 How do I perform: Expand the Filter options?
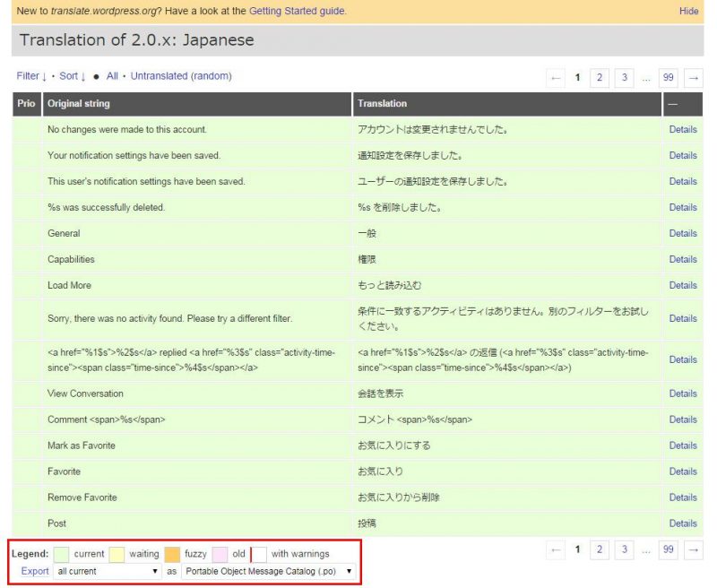pos(31,76)
